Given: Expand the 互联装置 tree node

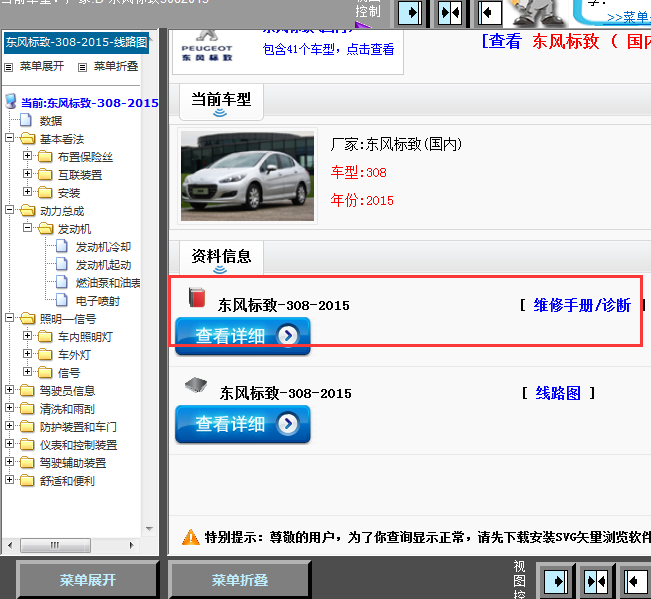Looking at the screenshot, I should (x=27, y=174).
